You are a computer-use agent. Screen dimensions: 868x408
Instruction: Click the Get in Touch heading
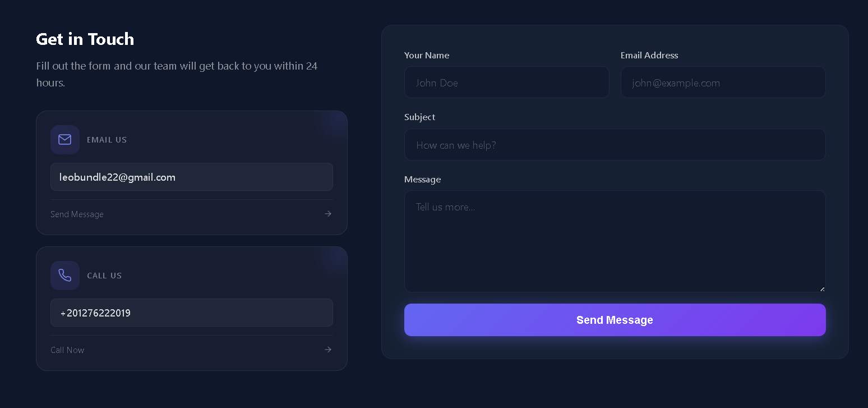pos(85,39)
